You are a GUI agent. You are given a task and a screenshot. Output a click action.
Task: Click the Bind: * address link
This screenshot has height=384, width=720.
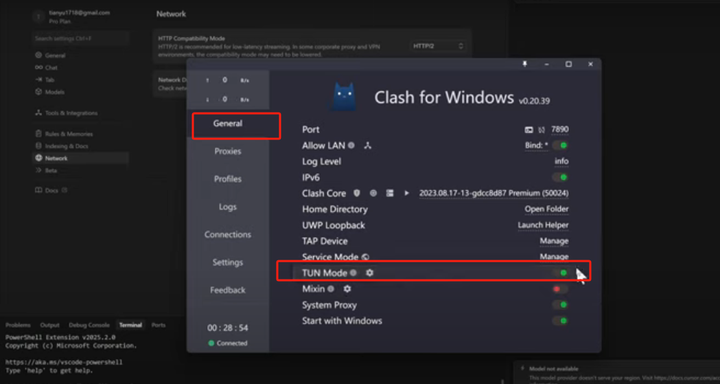pyautogui.click(x=536, y=146)
